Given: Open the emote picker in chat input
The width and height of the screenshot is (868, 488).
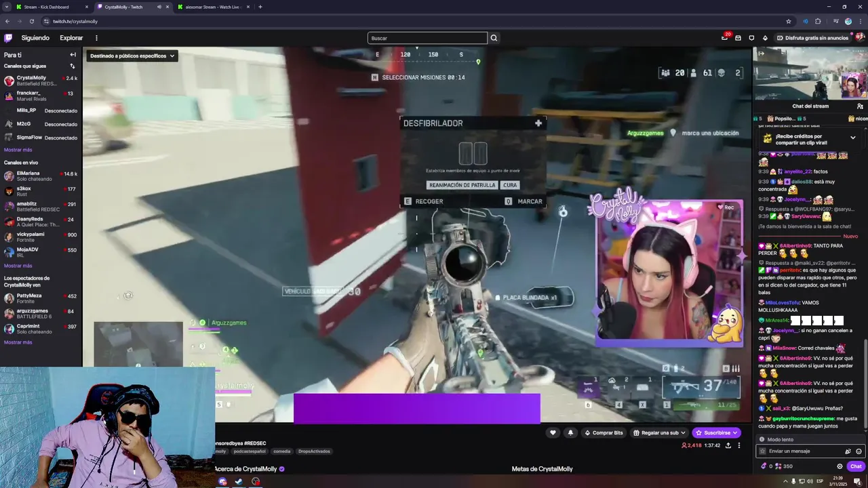Looking at the screenshot, I should [859, 451].
